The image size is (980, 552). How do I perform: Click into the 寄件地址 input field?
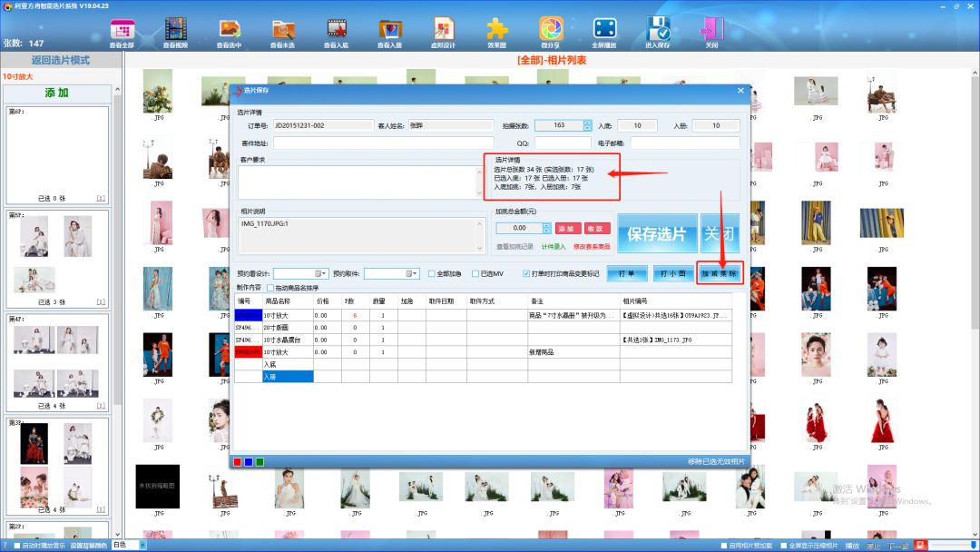383,143
